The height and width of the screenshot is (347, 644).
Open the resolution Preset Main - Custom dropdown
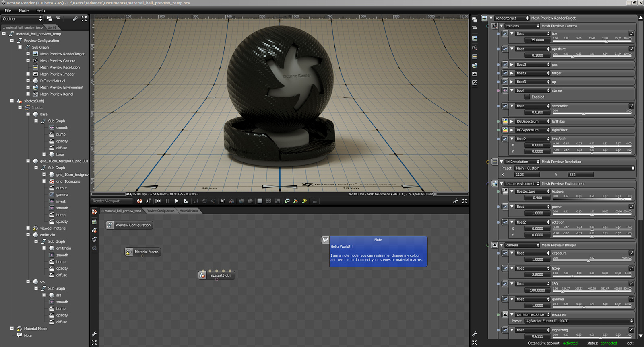pos(575,168)
